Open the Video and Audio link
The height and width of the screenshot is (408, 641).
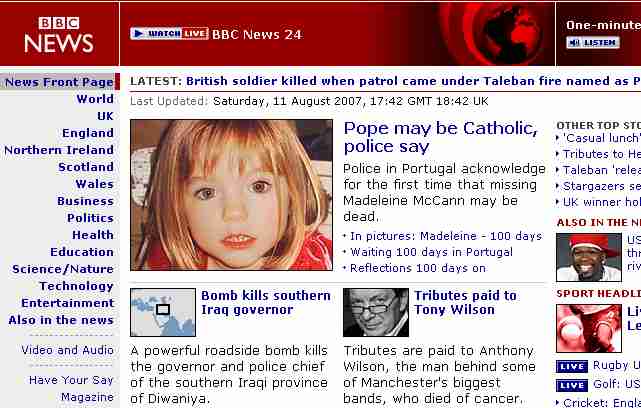click(67, 350)
